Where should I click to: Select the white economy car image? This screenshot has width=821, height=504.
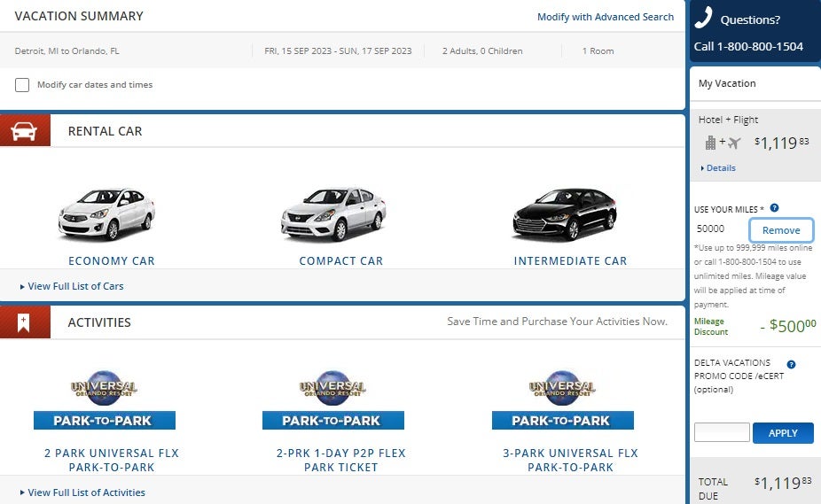106,214
